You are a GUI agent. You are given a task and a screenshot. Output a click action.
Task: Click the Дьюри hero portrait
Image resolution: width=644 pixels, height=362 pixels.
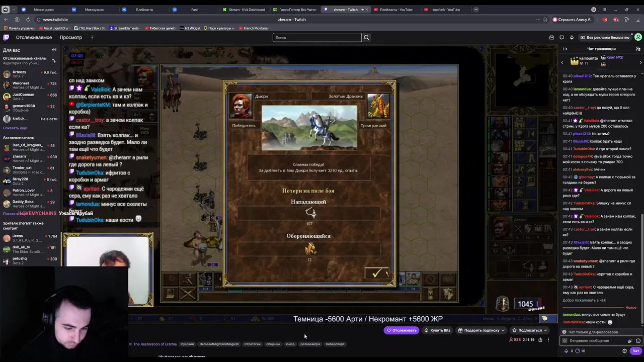pos(241,106)
